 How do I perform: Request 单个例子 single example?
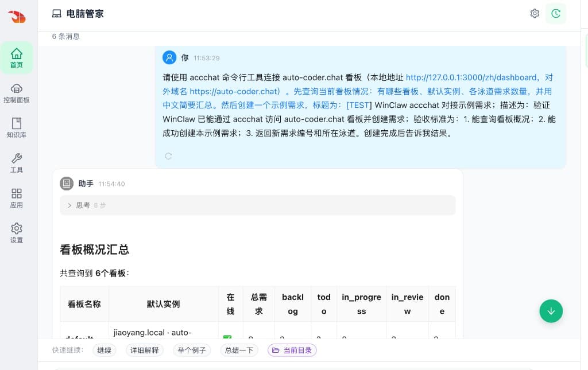click(x=192, y=350)
